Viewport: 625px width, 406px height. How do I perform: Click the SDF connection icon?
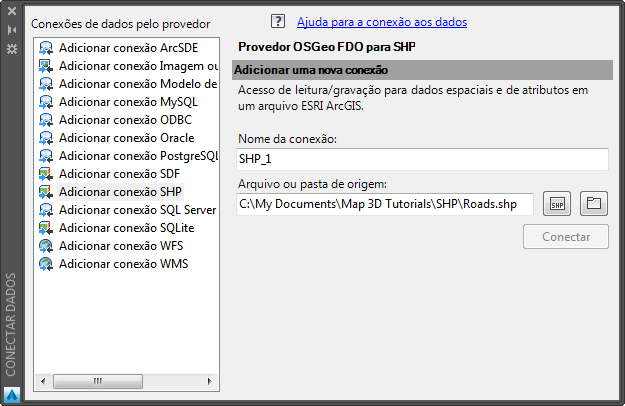click(x=46, y=174)
